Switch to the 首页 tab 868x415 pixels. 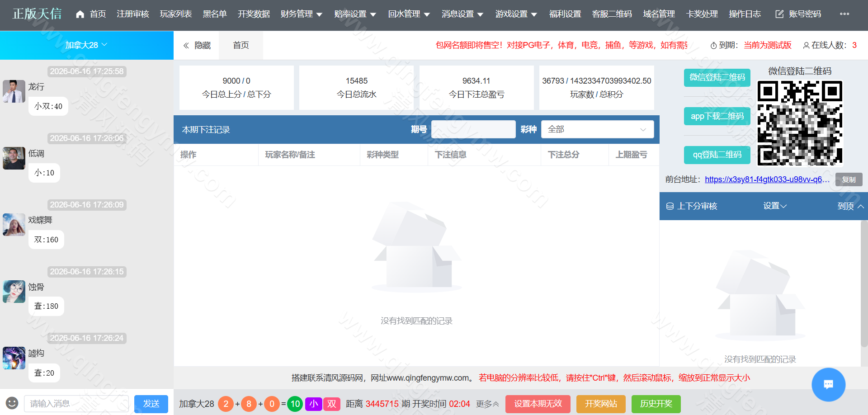click(241, 45)
